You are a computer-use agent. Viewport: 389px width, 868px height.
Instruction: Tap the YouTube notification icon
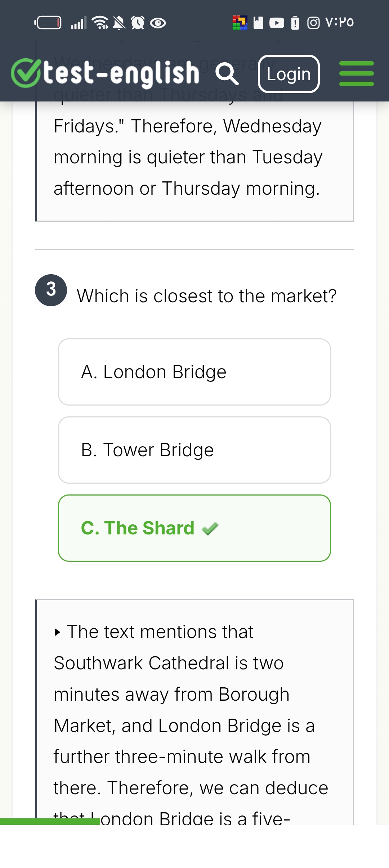[x=277, y=23]
